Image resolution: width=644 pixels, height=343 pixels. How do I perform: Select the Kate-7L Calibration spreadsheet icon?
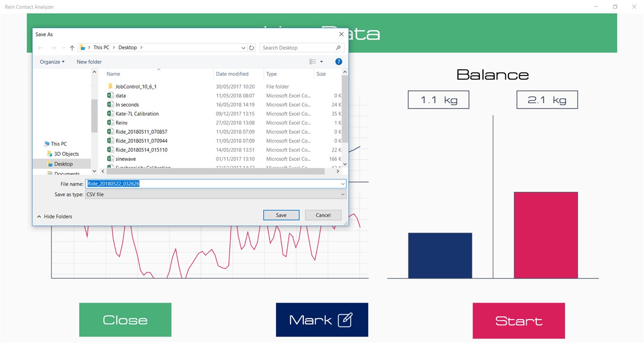[111, 114]
